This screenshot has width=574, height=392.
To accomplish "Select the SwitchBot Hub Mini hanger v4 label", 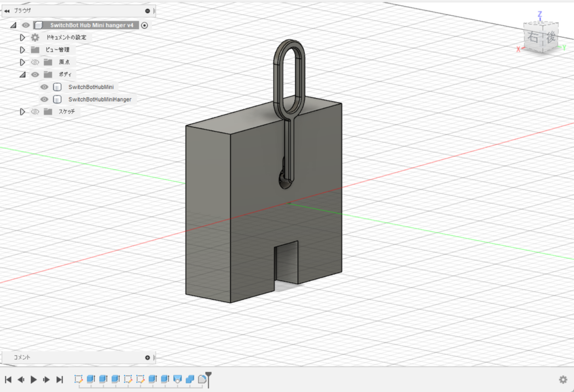I will (x=91, y=25).
